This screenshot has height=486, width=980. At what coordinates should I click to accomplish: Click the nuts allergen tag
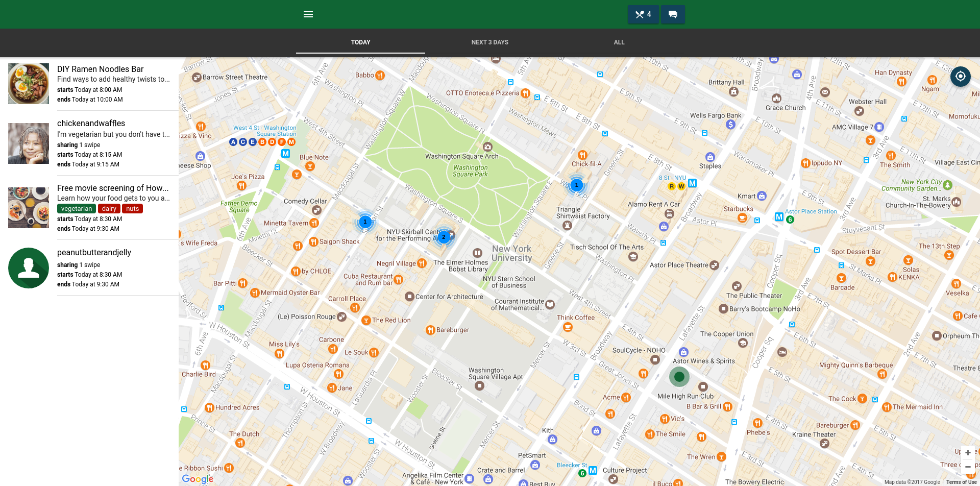[133, 208]
